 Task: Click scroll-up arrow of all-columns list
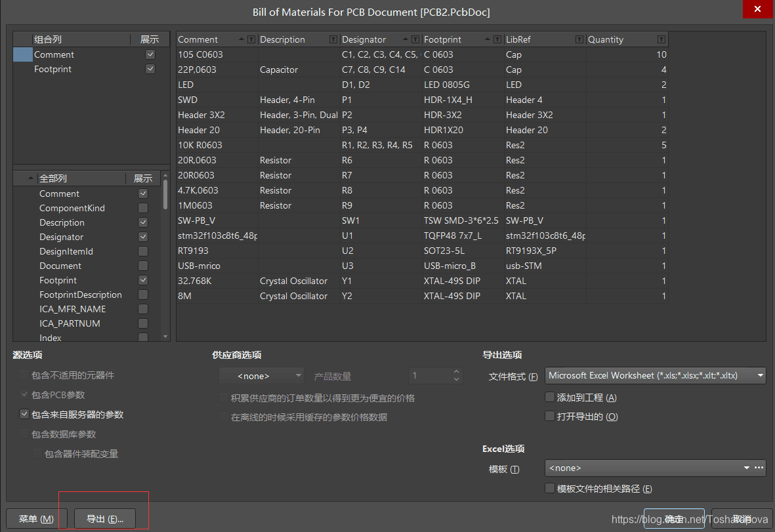coord(165,175)
